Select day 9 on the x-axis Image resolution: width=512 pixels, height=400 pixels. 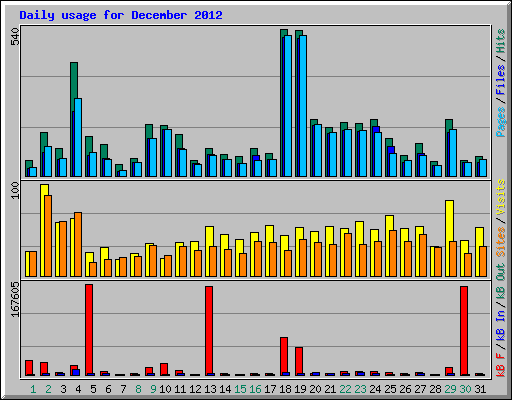153,389
